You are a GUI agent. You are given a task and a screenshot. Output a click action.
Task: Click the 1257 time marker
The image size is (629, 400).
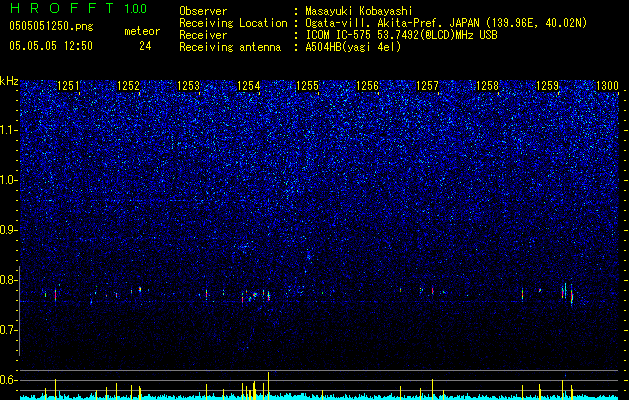428,86
